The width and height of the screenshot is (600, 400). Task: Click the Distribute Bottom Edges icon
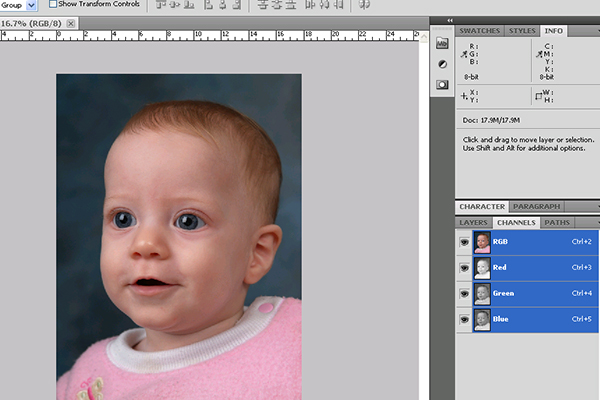291,5
